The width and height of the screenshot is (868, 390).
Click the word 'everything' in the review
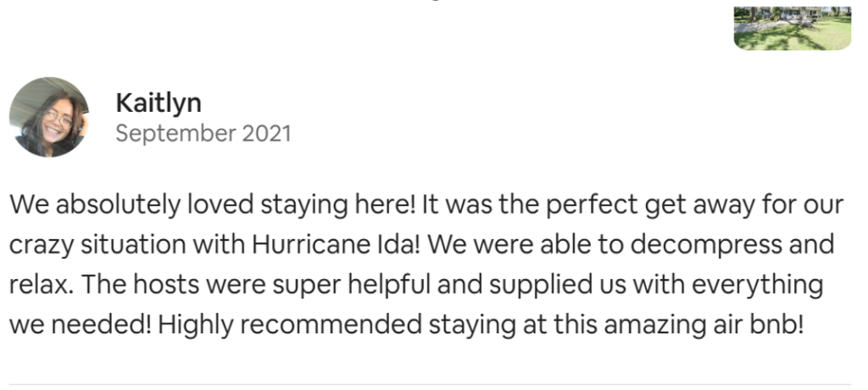pyautogui.click(x=758, y=286)
